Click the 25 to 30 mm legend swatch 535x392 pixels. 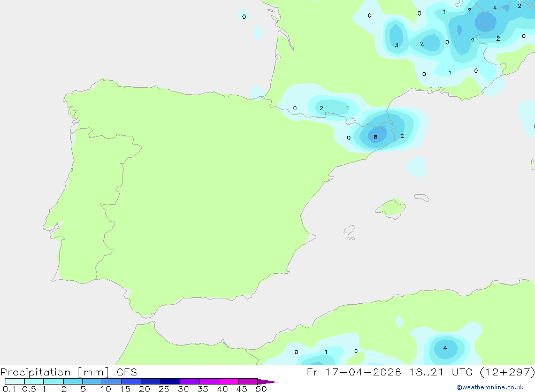pyautogui.click(x=170, y=381)
